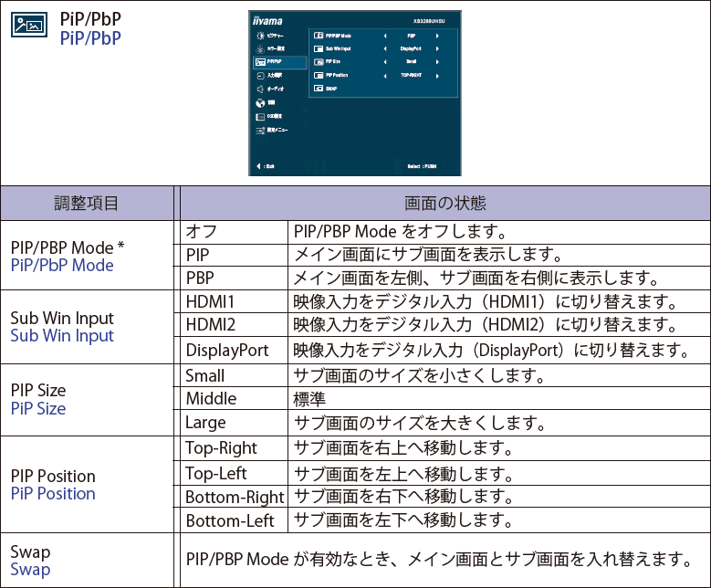Click the Small value in the OSD
Image resolution: width=711 pixels, height=588 pixels.
click(412, 62)
